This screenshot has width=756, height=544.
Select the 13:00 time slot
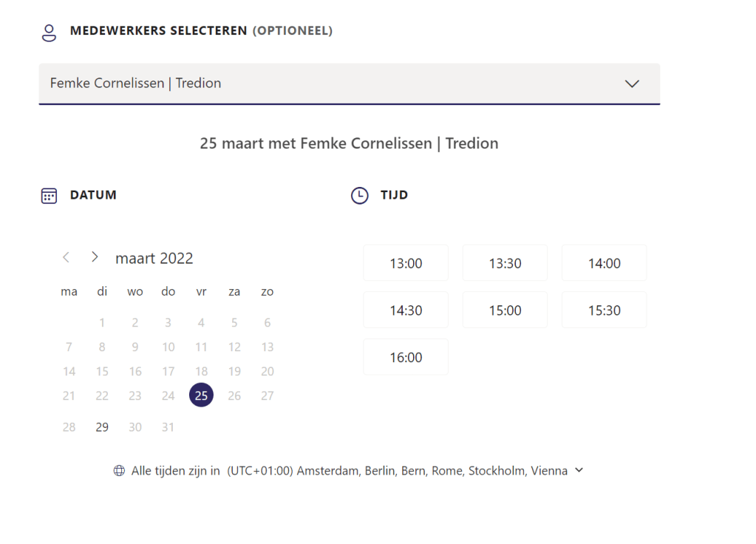(x=406, y=263)
